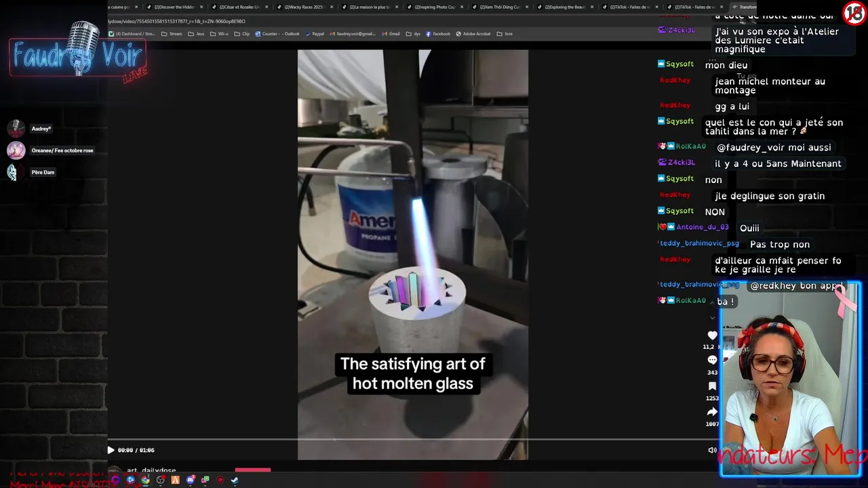Viewport: 868px width, 488px height.
Task: Switch to the Wacky Races 2025 tab
Action: (x=304, y=7)
